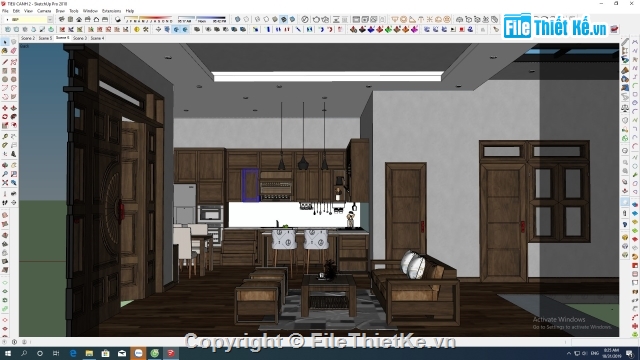Open the Camera menu
Viewport: 640px width, 360px height.
44,11
